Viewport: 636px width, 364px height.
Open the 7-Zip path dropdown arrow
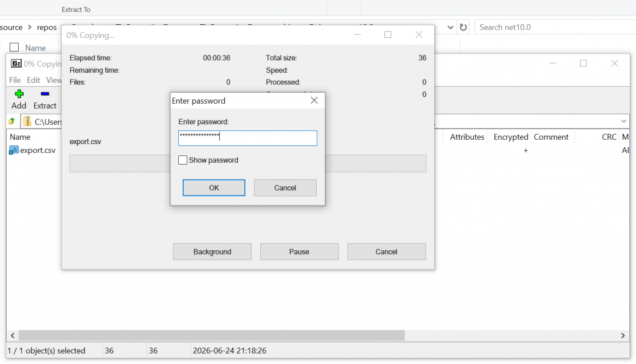coord(624,121)
